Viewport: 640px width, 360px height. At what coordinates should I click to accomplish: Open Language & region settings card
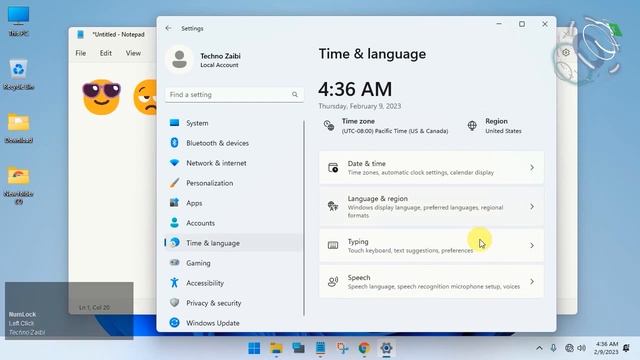[x=431, y=207]
